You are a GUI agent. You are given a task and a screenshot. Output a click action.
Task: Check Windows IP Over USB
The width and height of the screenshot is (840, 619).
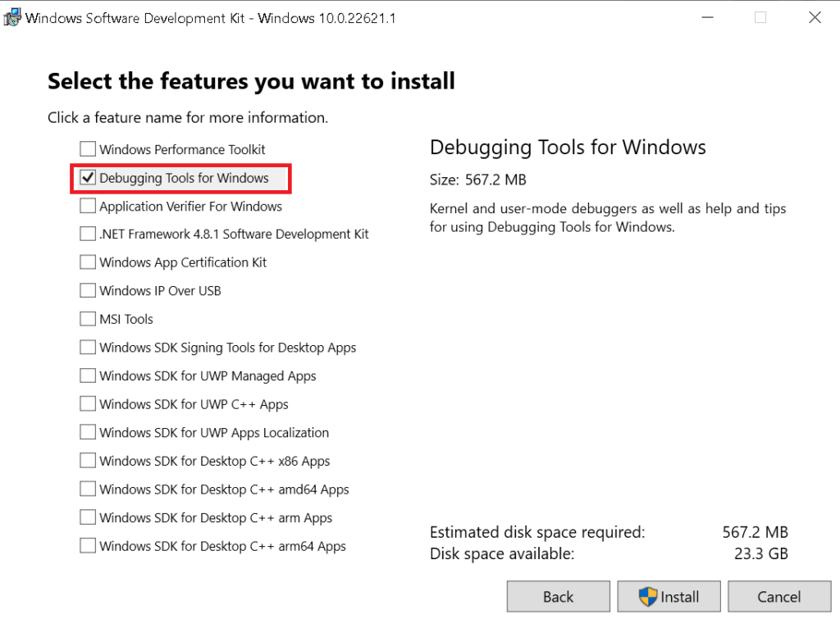pyautogui.click(x=88, y=290)
